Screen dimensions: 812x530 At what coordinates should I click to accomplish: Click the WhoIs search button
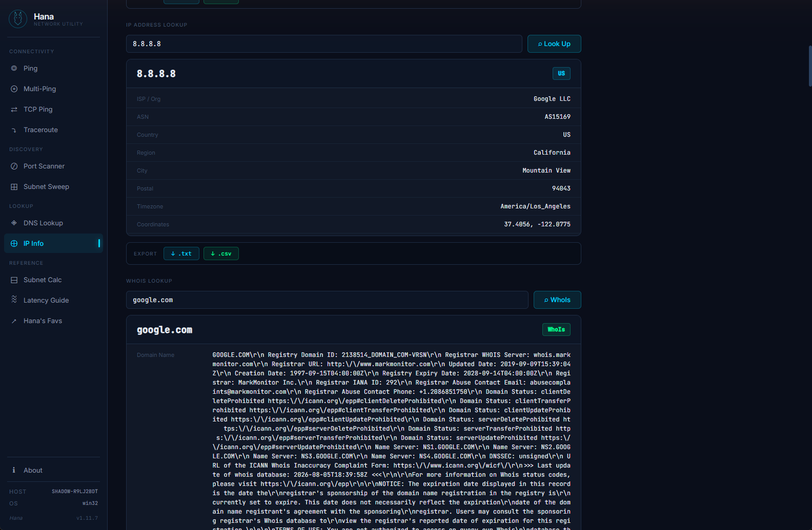coord(557,300)
